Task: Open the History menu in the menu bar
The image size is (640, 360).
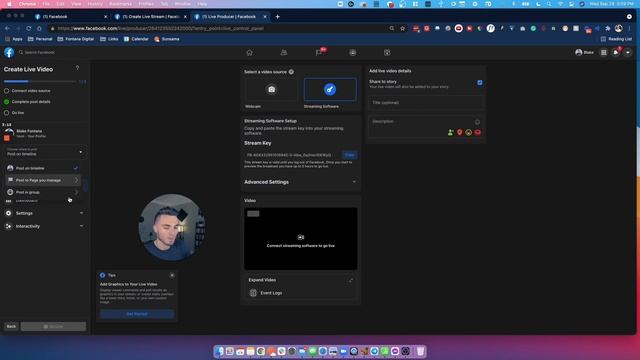Action: [x=95, y=4]
